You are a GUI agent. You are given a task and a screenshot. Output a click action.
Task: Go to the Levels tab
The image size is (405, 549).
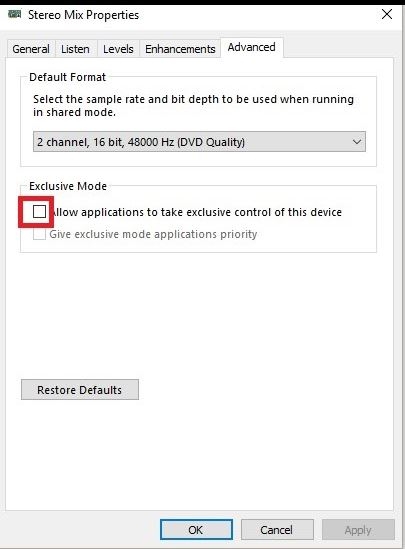[118, 49]
